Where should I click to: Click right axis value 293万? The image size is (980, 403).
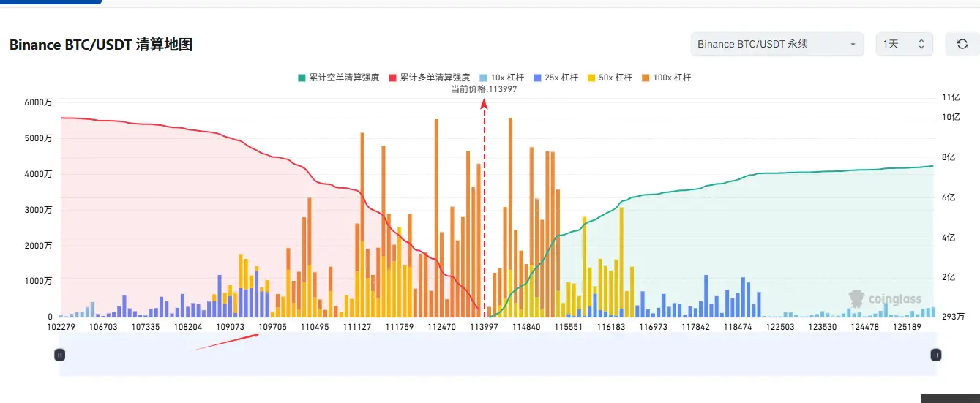pos(953,317)
